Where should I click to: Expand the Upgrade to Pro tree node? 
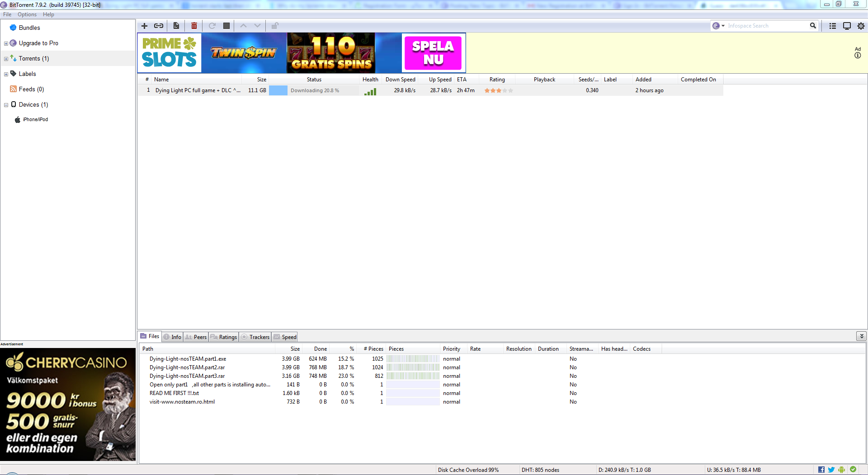[6, 43]
